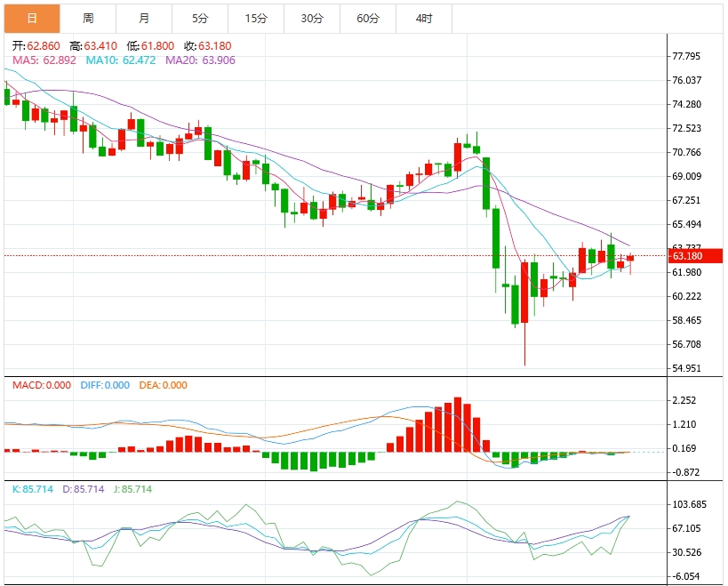Click the J: 85.714 indicator label

pos(130,489)
